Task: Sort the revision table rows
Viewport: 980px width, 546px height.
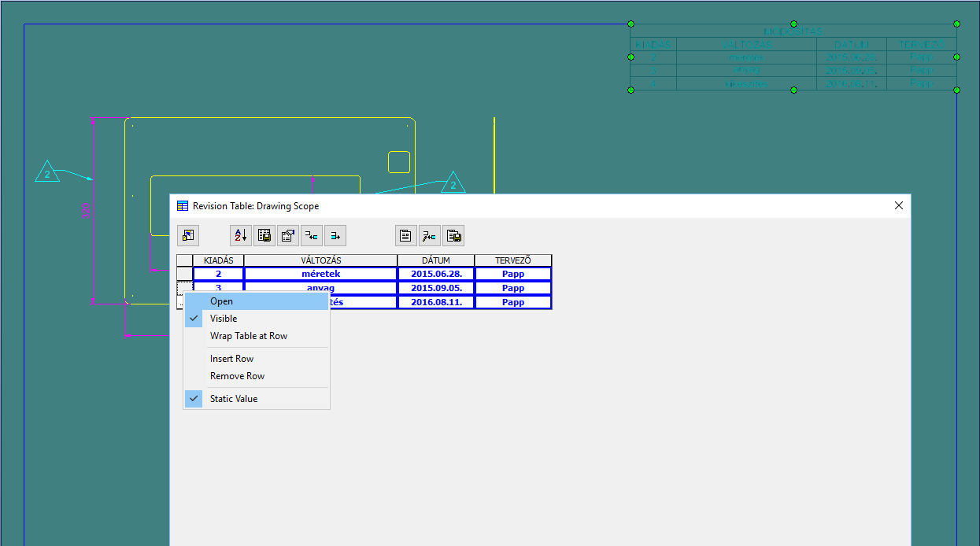Action: tap(240, 235)
